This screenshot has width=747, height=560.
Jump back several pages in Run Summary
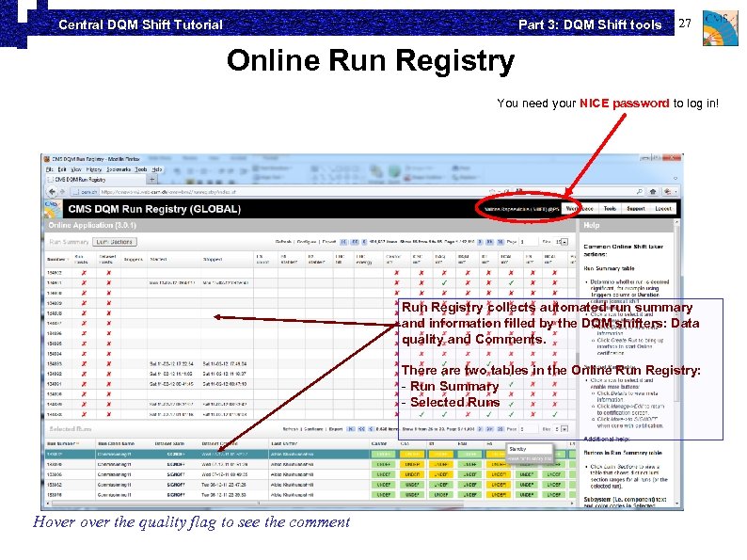coord(355,242)
